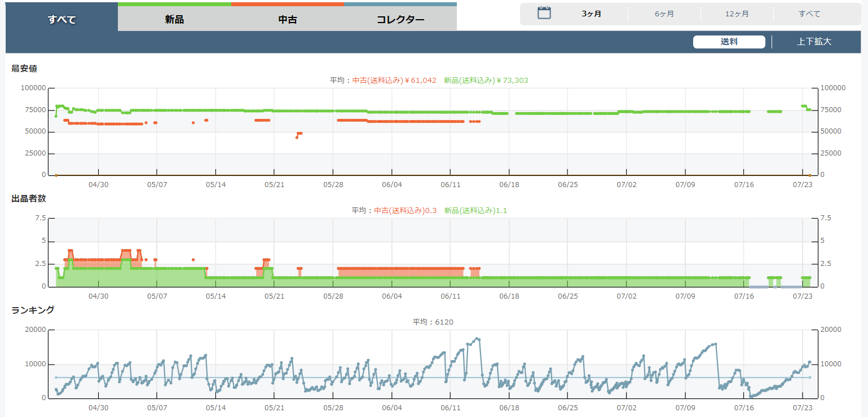Click the 上下拡大 button
Image resolution: width=868 pixels, height=417 pixels.
pyautogui.click(x=814, y=42)
